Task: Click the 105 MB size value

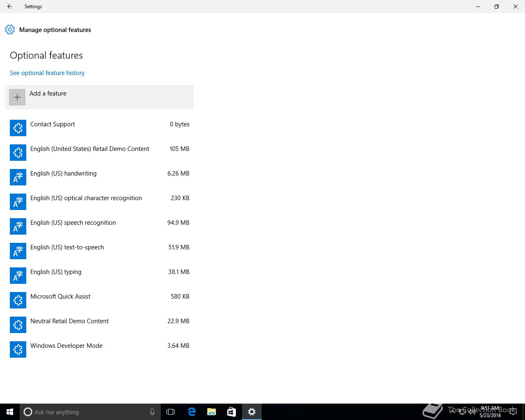Action: [180, 149]
